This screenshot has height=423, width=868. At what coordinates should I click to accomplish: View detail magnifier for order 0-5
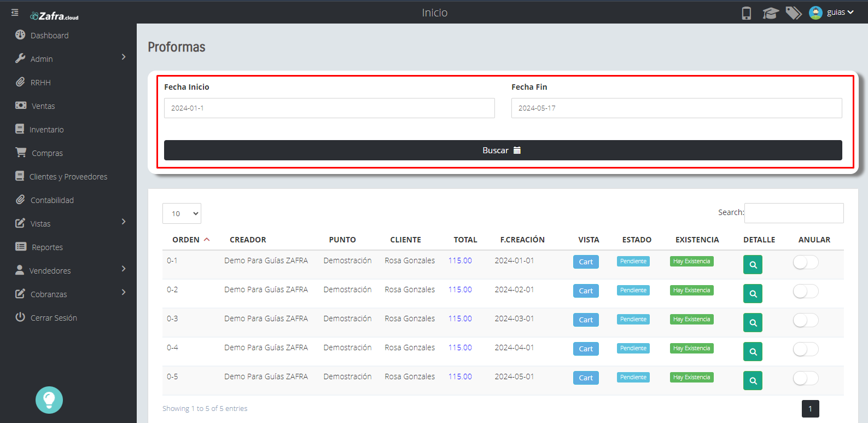753,381
